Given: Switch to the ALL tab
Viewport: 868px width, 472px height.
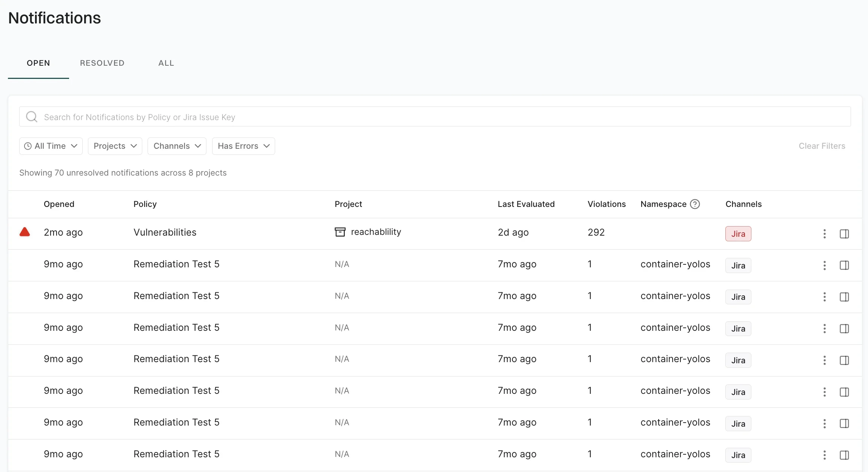Looking at the screenshot, I should (166, 63).
